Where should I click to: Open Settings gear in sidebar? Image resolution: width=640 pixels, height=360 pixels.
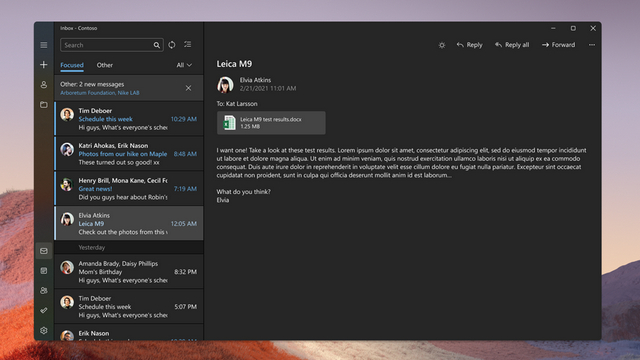tap(44, 330)
